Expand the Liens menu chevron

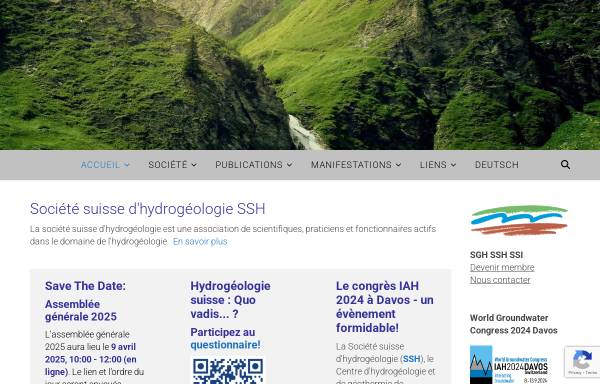pyautogui.click(x=453, y=165)
